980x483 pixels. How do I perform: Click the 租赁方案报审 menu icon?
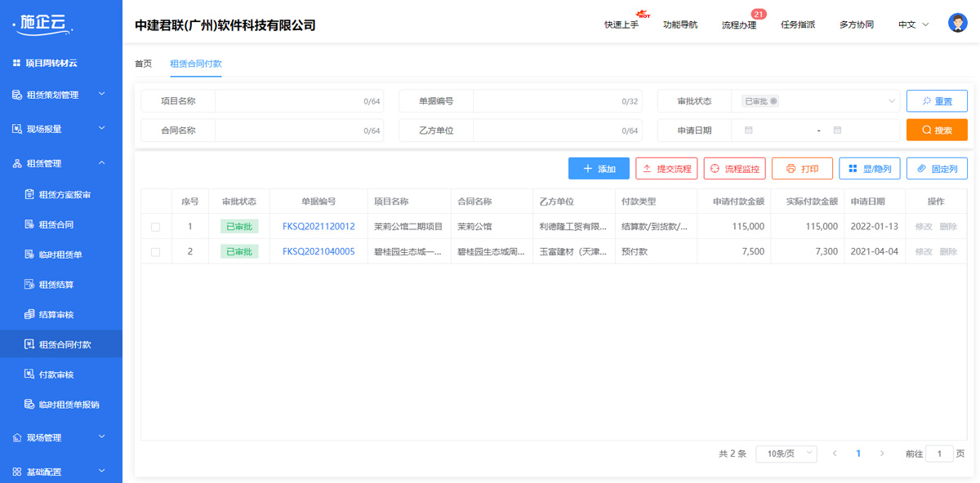(29, 195)
